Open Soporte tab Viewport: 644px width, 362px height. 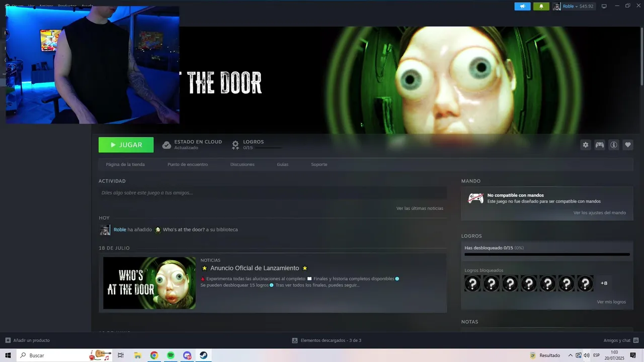pyautogui.click(x=319, y=164)
